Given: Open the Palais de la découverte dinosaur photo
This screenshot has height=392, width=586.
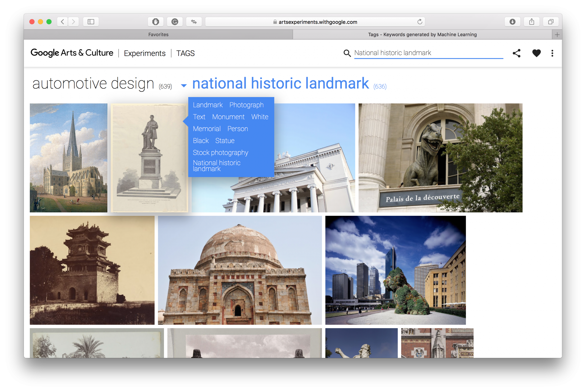Looking at the screenshot, I should point(440,158).
